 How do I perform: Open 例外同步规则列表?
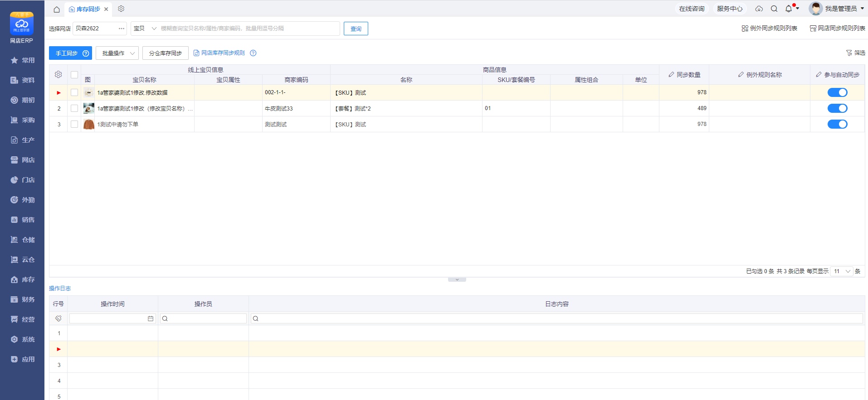(769, 28)
